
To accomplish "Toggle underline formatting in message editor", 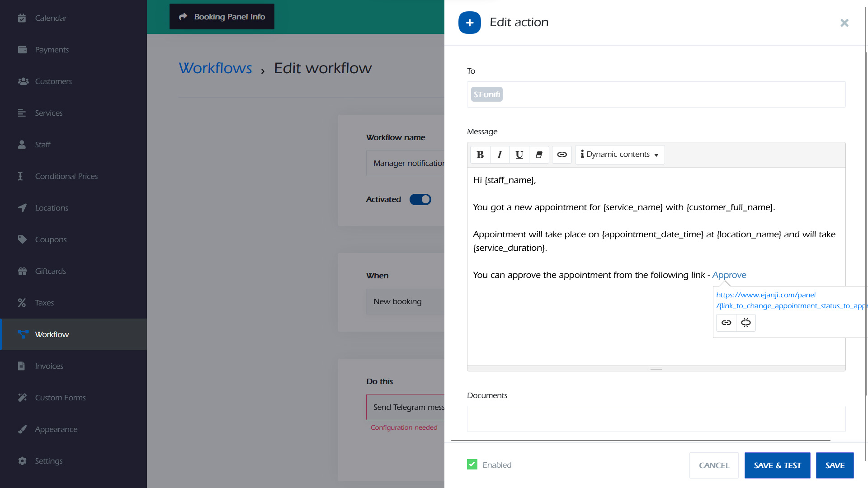I will coord(519,155).
